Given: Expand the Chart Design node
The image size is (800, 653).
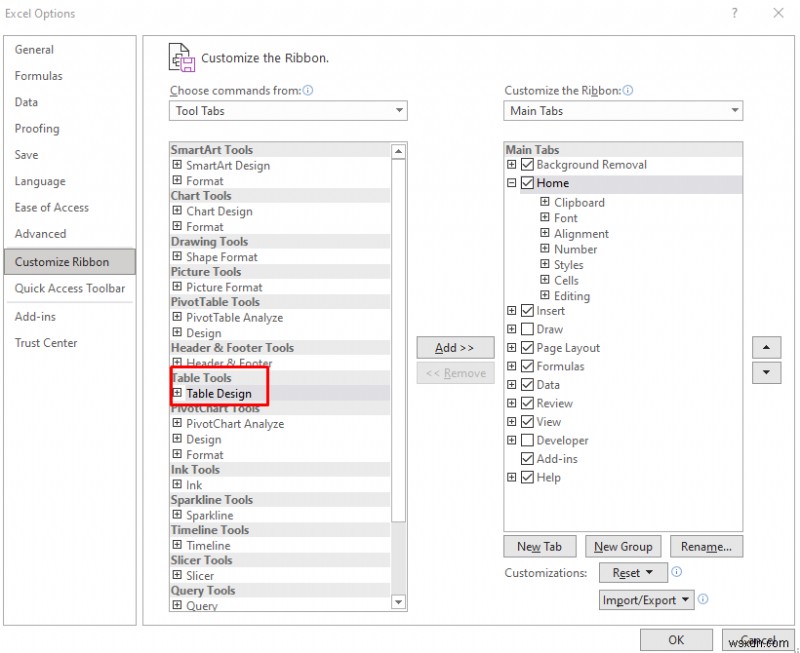Looking at the screenshot, I should 177,210.
